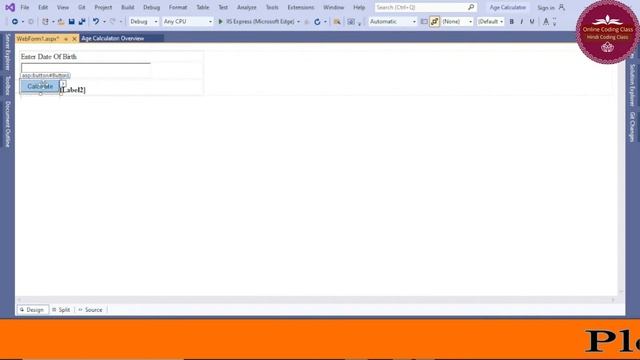Expand the refresh button dropdown arrow

pyautogui.click(x=325, y=22)
